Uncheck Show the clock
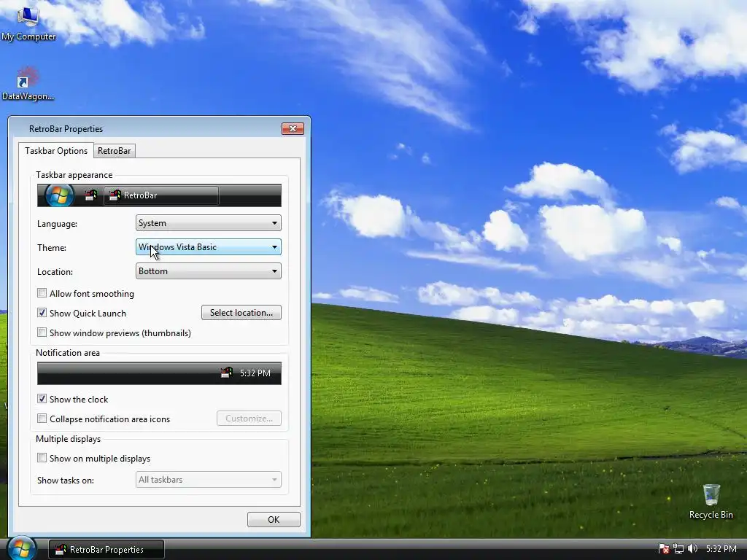The width and height of the screenshot is (747, 560). (42, 399)
